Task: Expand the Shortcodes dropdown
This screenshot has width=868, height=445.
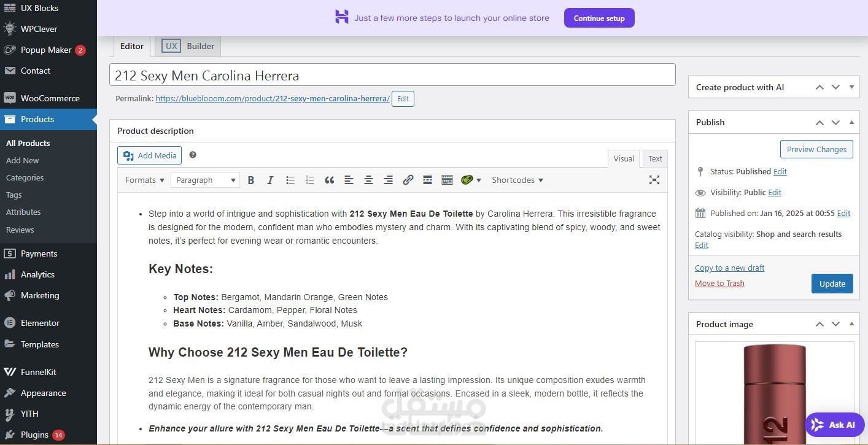Action: (517, 180)
